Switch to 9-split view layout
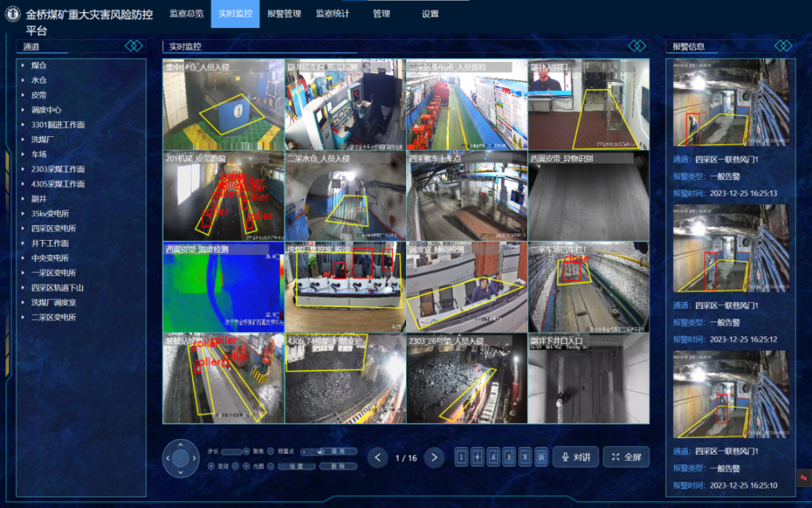This screenshot has width=812, height=508. click(x=525, y=458)
